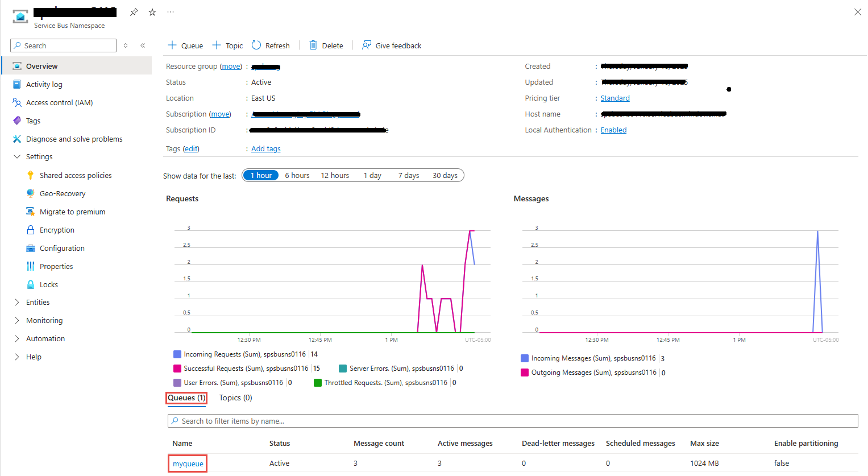The width and height of the screenshot is (868, 476).
Task: Click the Message count column header
Action: [379, 443]
